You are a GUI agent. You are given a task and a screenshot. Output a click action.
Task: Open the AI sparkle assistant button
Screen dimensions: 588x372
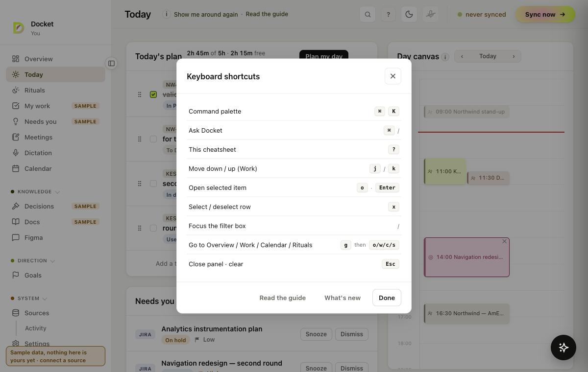563,348
